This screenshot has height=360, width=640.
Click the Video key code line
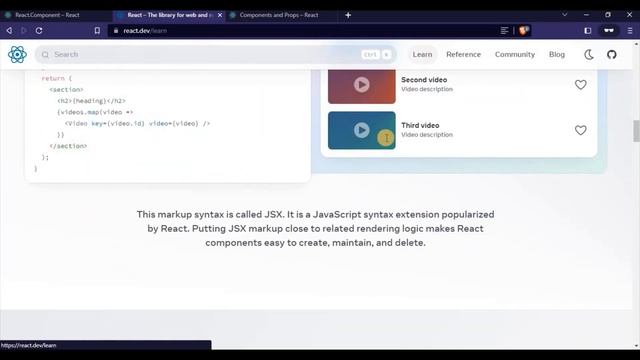(138, 123)
